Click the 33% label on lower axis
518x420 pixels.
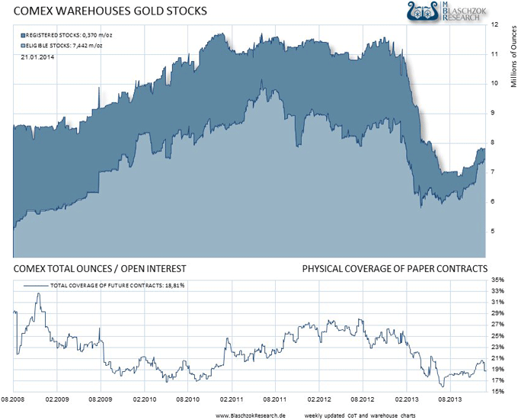(498, 291)
